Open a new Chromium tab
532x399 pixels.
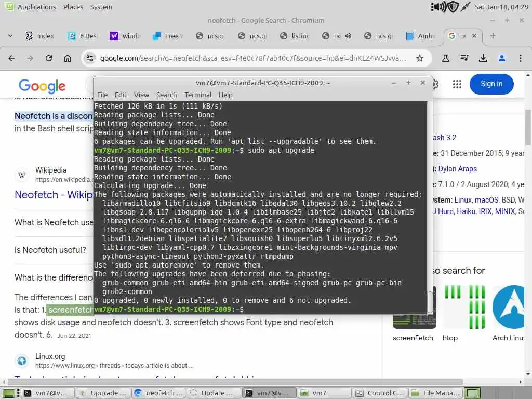pos(493,36)
